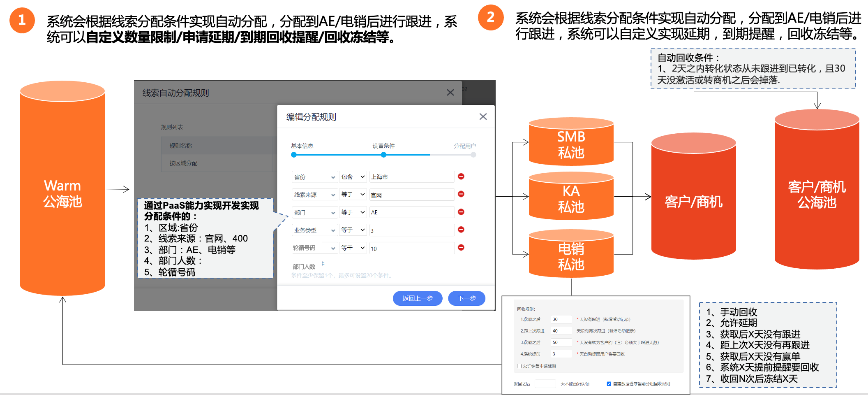868x395 pixels.
Task: Remove the 部门 equals AE condition
Action: coord(461,212)
